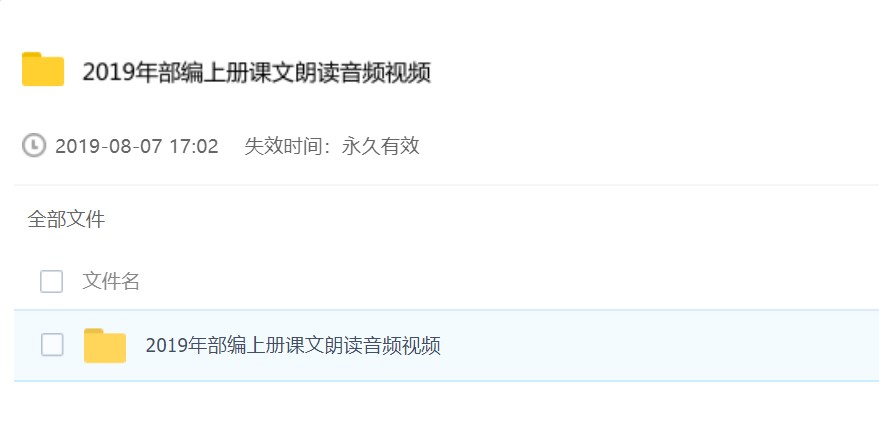Click the blank space right of the 全部文件 breadcrumb
The width and height of the screenshot is (879, 447).
pyautogui.click(x=488, y=219)
